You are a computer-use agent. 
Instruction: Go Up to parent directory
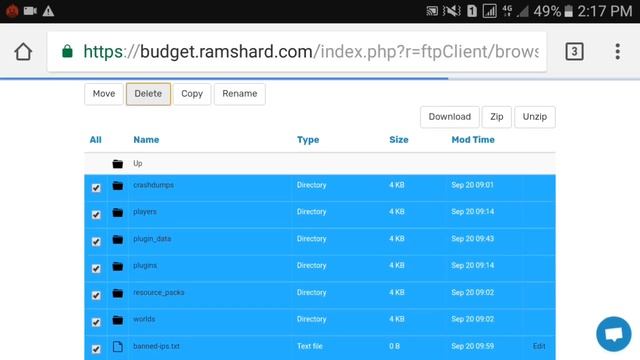pos(138,164)
